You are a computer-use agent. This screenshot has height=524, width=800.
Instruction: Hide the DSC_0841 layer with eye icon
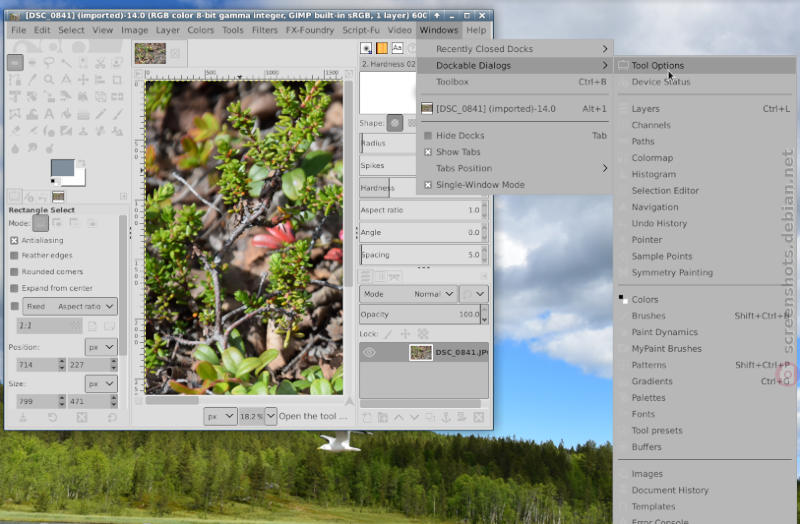[369, 353]
